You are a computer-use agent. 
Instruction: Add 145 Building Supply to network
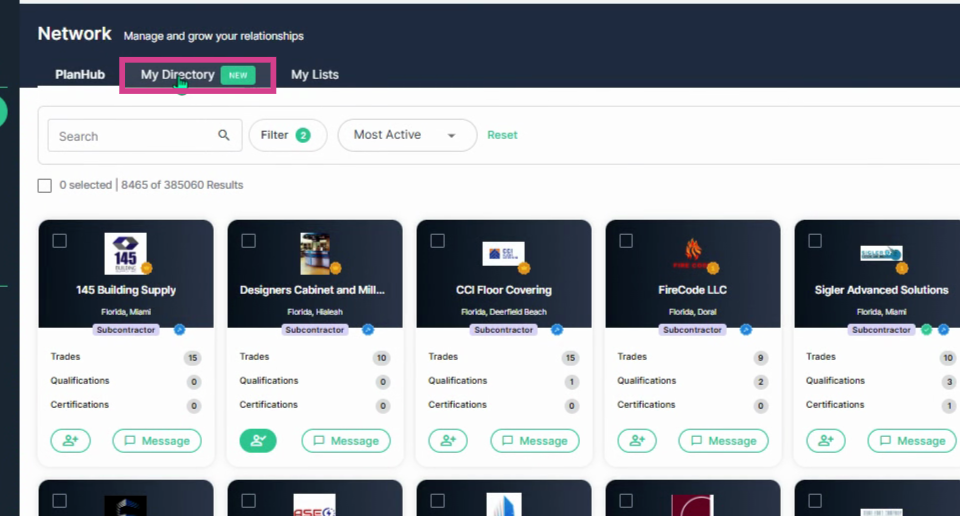(70, 441)
